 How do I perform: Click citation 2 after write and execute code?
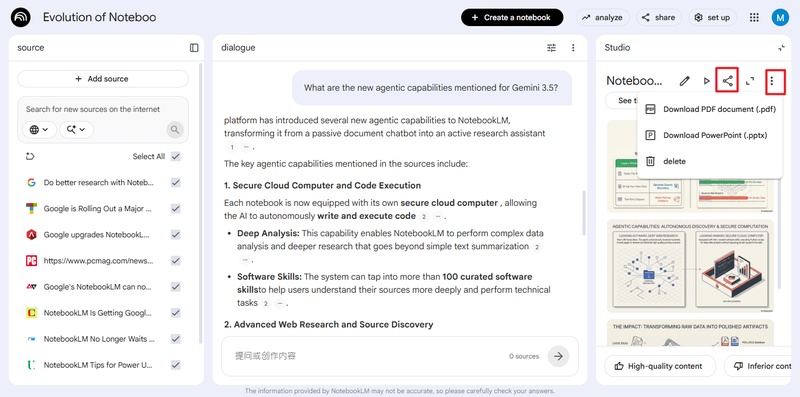[423, 216]
